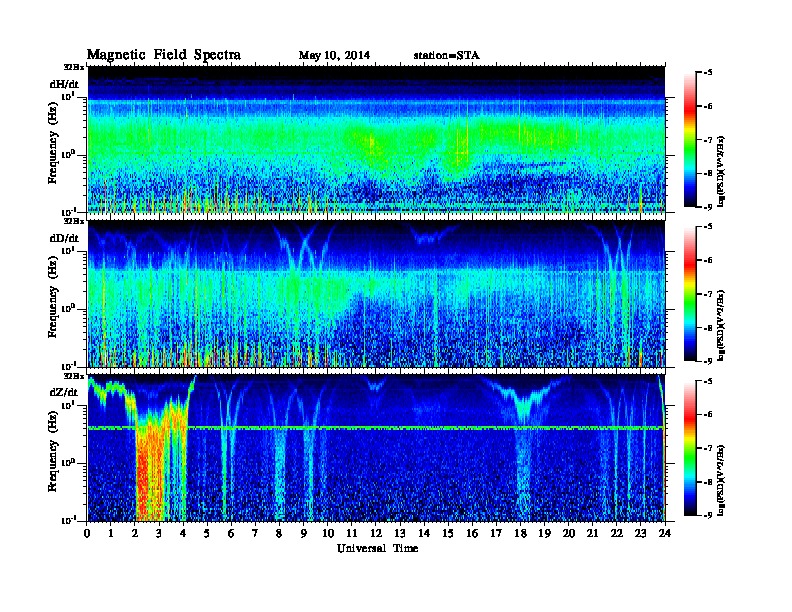The height and width of the screenshot is (612, 792).
Task: Click the "station=STA" label
Action: (x=446, y=56)
